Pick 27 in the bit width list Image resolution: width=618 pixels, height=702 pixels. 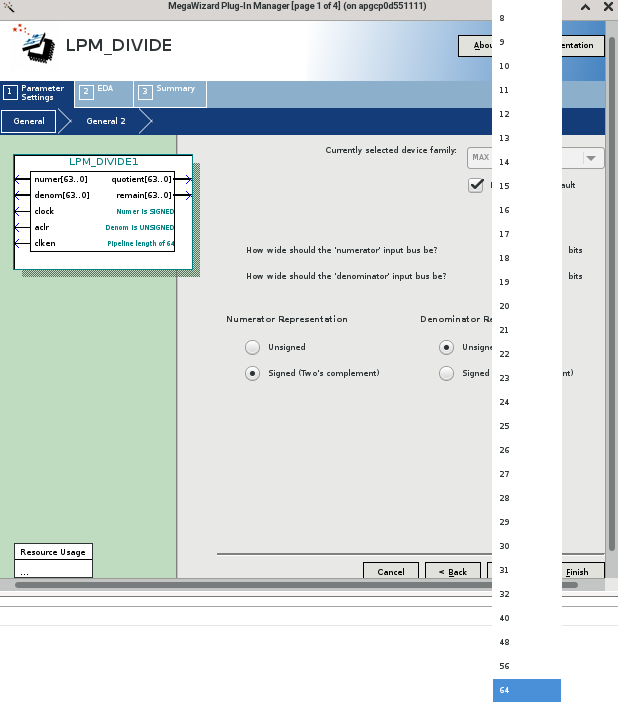click(x=527, y=474)
